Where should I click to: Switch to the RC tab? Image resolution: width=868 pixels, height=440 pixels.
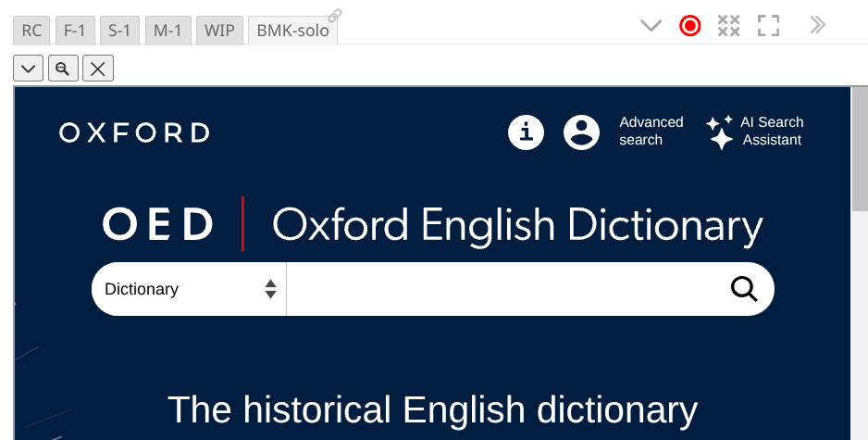tap(31, 31)
